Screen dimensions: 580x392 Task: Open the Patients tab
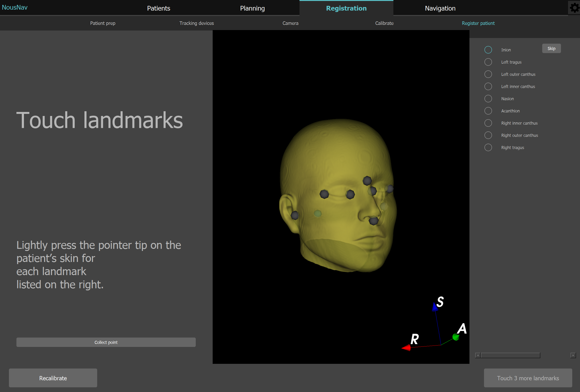click(x=158, y=8)
